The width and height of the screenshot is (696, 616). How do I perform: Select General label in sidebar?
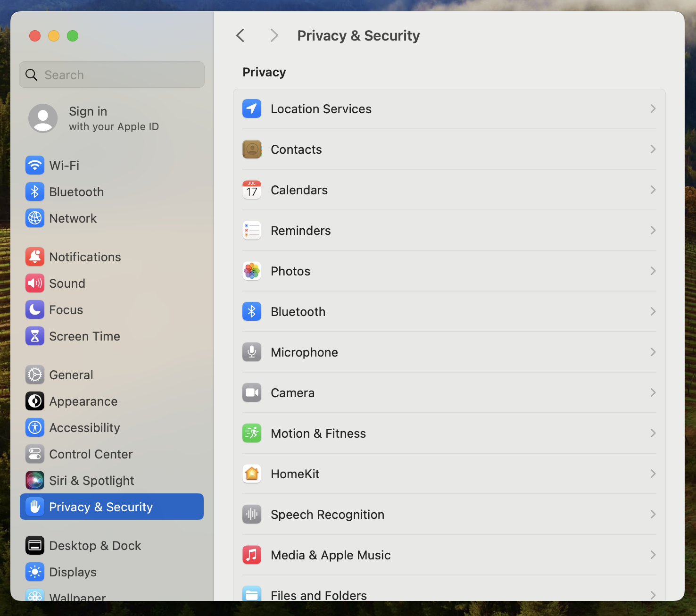coord(71,375)
